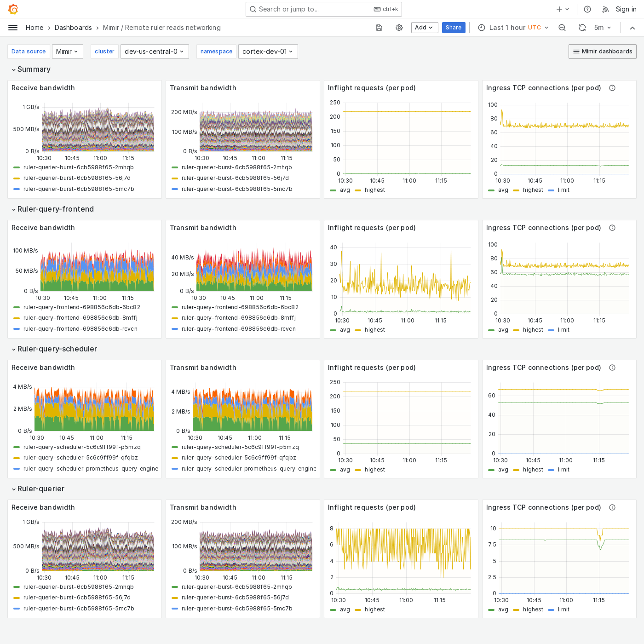Open dashboard settings gear icon
The image size is (644, 644).
point(399,28)
